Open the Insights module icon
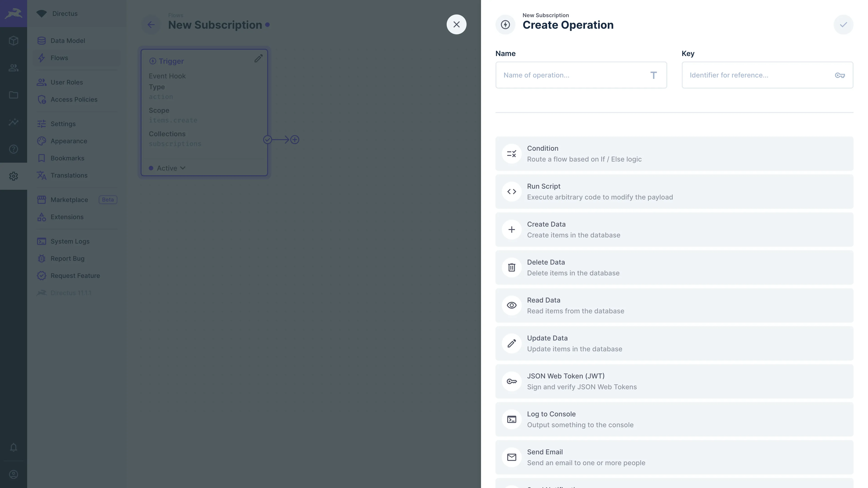Image resolution: width=868 pixels, height=488 pixels. click(14, 122)
